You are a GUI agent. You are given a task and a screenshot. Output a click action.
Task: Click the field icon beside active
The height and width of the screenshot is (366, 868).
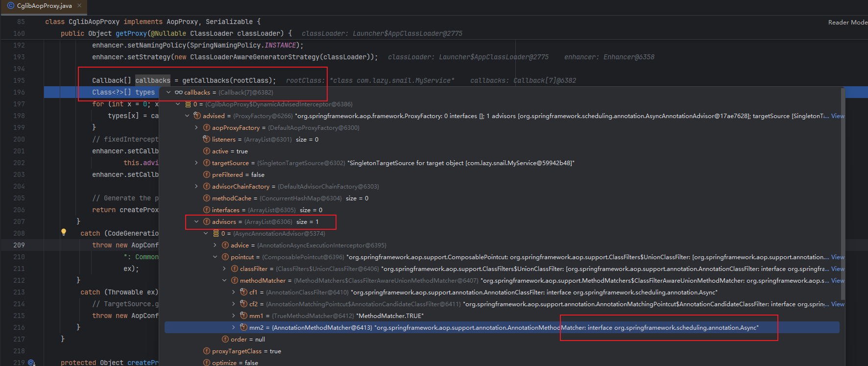[207, 151]
